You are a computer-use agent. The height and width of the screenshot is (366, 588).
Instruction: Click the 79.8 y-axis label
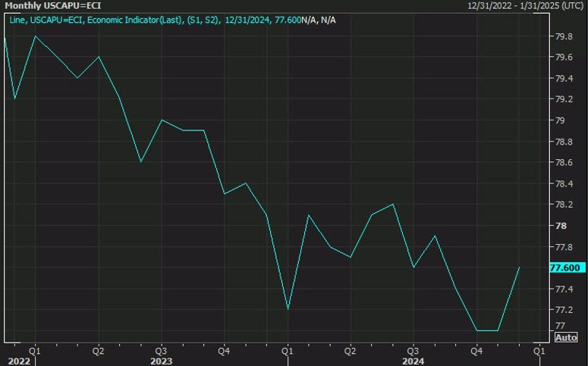coord(563,36)
